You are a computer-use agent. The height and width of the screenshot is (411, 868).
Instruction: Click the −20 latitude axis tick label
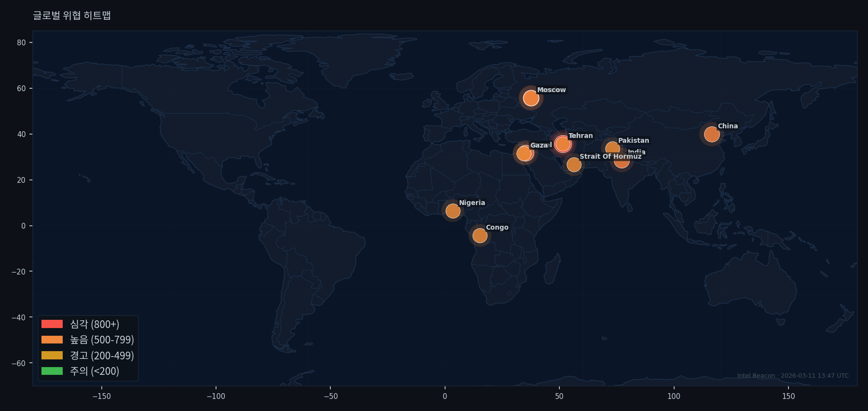pos(19,272)
